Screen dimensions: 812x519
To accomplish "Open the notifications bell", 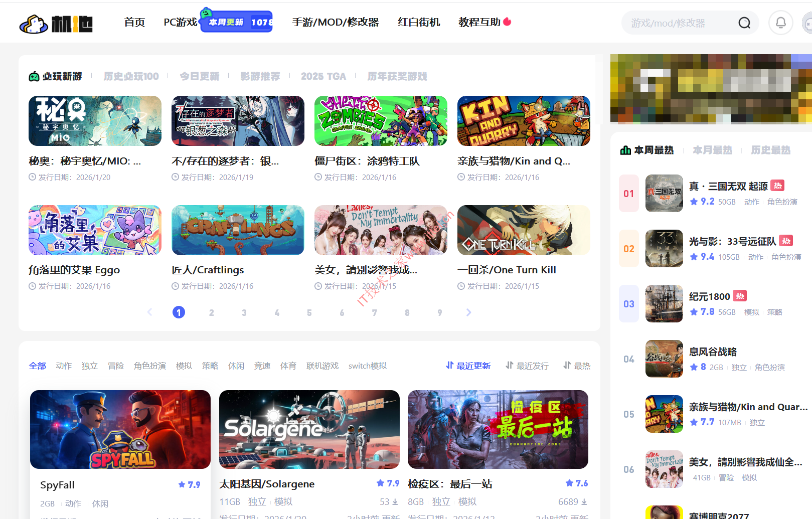I will pos(780,23).
